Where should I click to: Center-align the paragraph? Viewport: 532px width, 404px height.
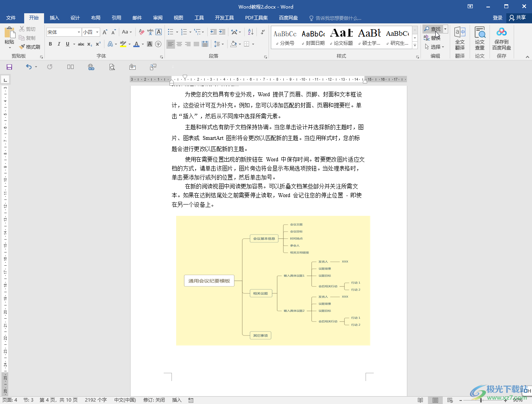[179, 44]
